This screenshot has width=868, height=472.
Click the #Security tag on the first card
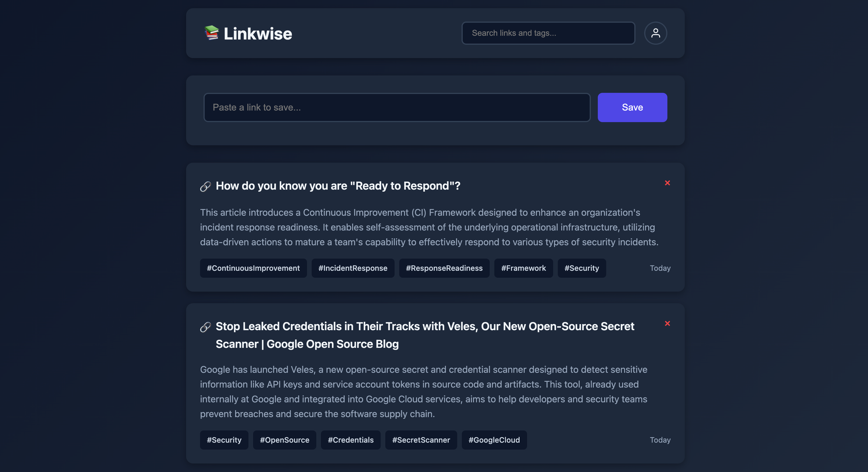[582, 268]
